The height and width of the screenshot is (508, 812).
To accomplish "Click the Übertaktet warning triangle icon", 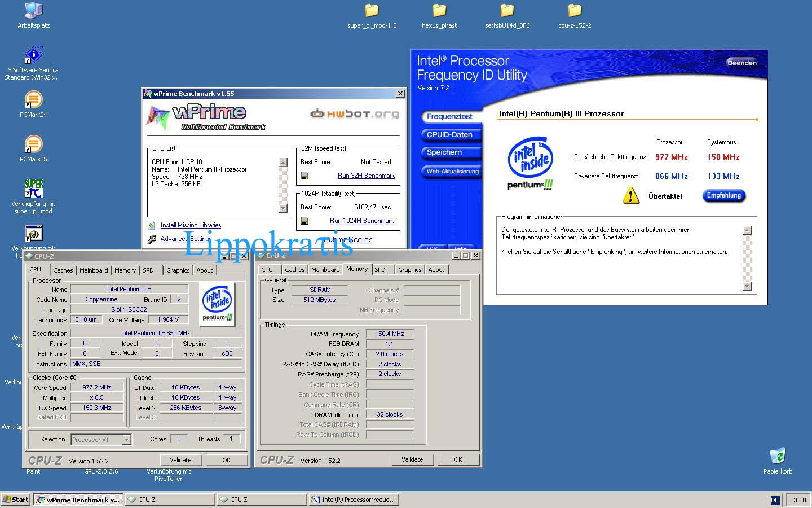I will point(631,196).
